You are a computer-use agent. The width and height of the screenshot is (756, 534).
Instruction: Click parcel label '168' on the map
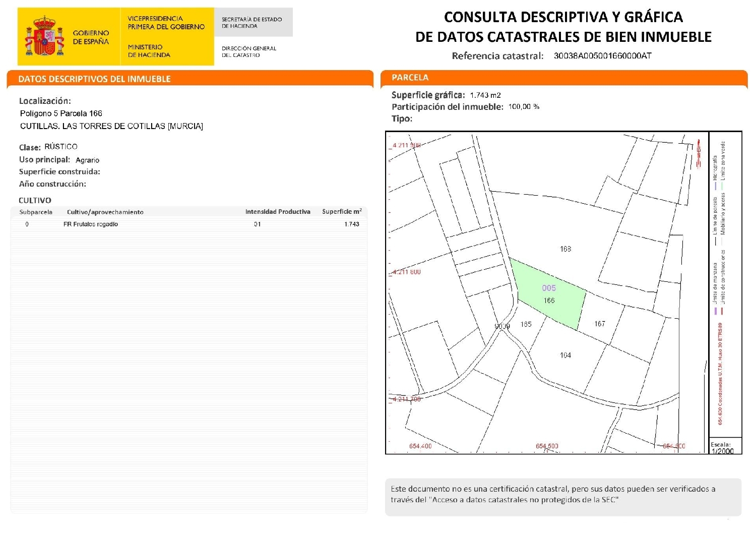click(x=565, y=249)
